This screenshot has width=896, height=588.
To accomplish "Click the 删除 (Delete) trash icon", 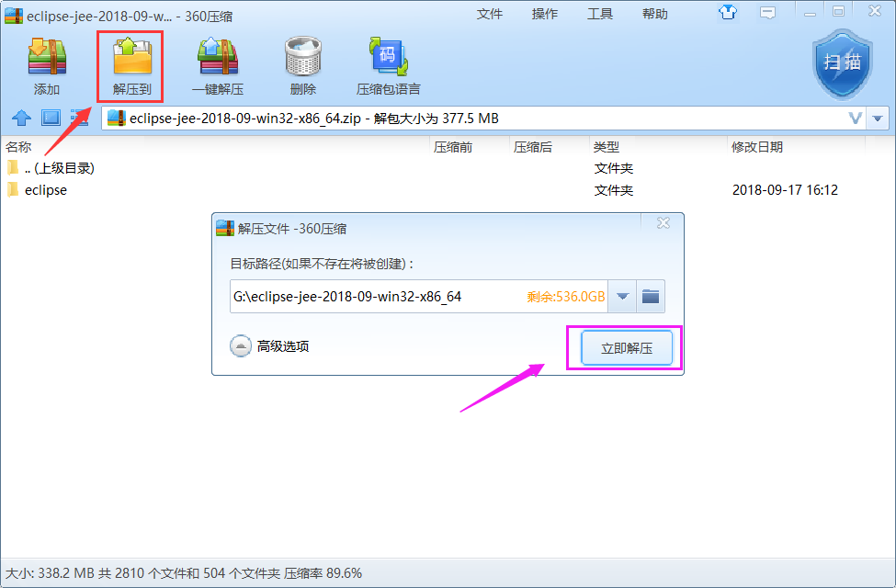I will pos(303,66).
